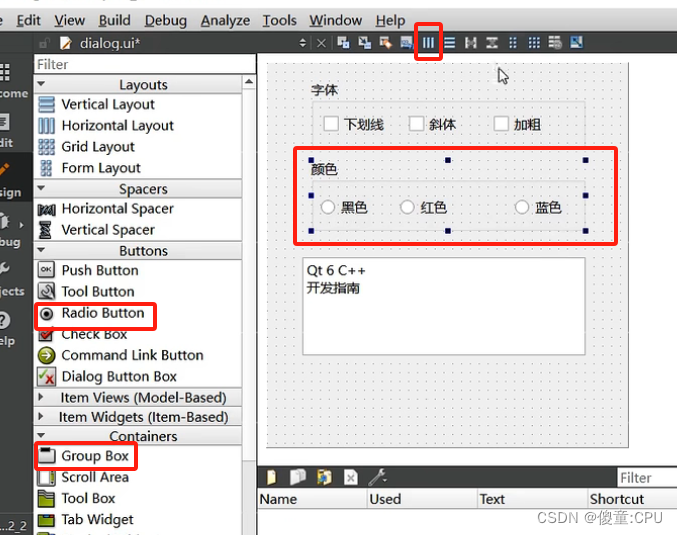Image resolution: width=677 pixels, height=535 pixels.
Task: Collapse the Containers category
Action: pyautogui.click(x=41, y=435)
